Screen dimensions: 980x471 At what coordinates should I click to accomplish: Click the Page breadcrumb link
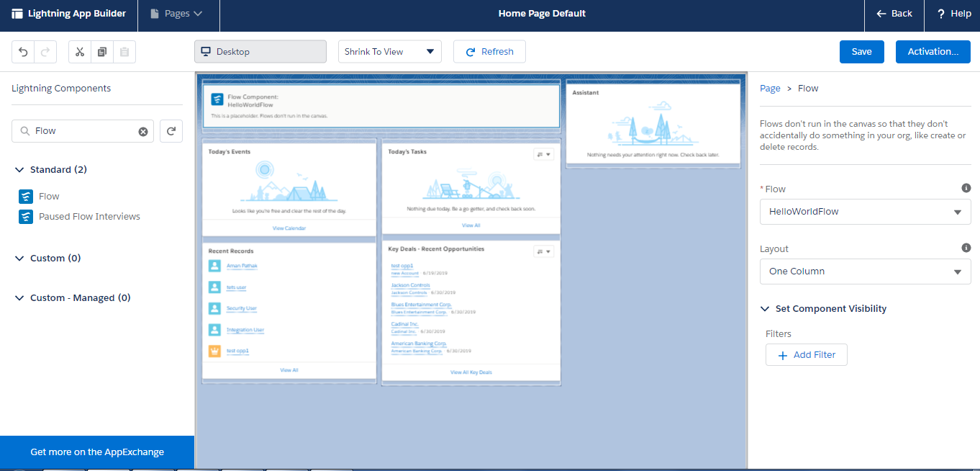coord(770,89)
